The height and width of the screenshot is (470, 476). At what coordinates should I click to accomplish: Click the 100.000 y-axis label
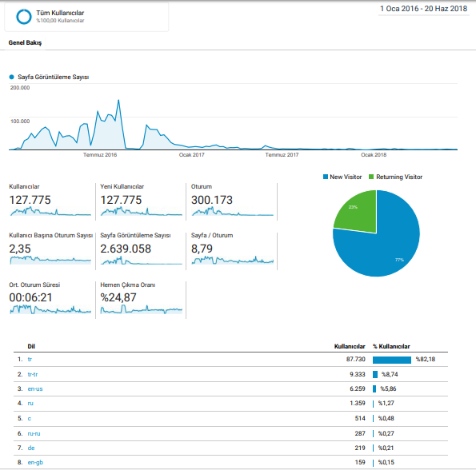[x=20, y=121]
